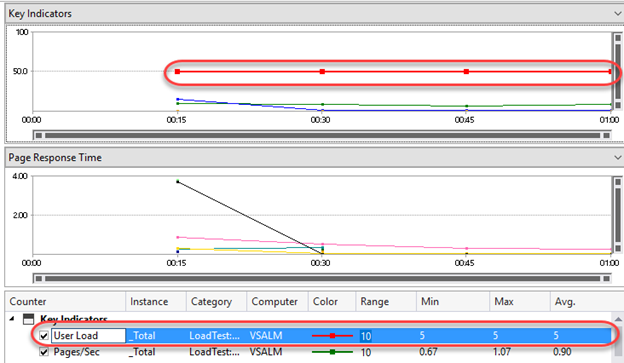Select the User Load counter name field
This screenshot has height=363, width=624.
click(x=88, y=336)
